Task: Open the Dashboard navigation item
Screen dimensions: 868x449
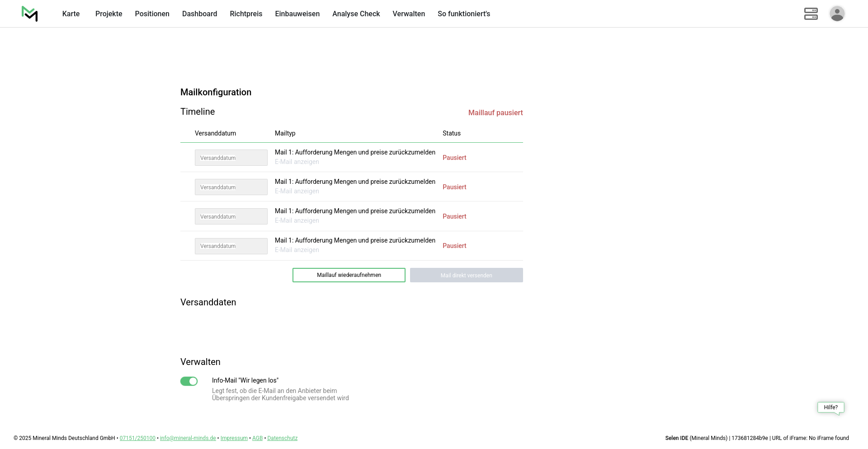Action: (x=199, y=14)
